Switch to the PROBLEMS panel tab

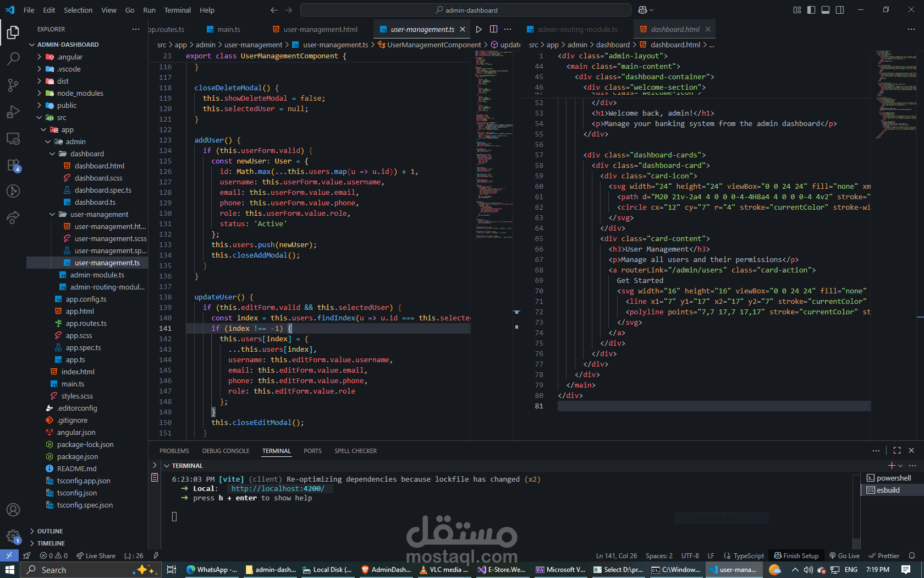[x=174, y=451]
